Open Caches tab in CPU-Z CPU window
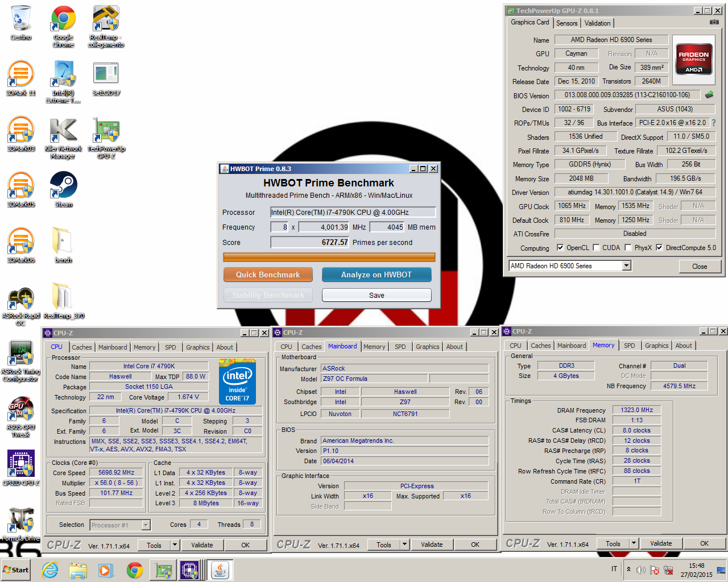Screen dimensions: 728x582 pyautogui.click(x=82, y=347)
